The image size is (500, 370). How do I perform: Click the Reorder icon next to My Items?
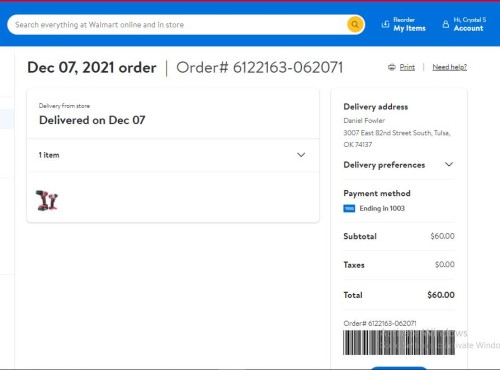(385, 24)
